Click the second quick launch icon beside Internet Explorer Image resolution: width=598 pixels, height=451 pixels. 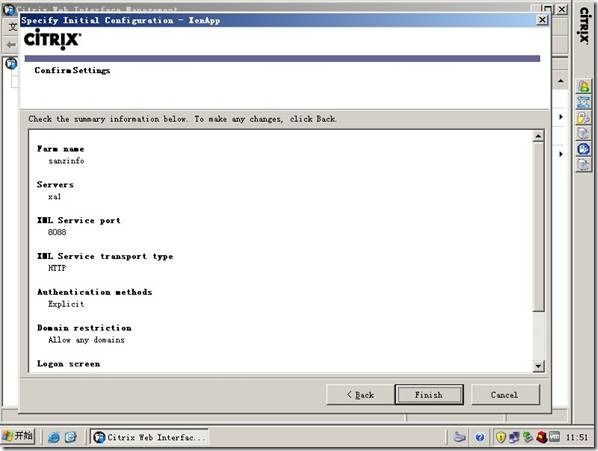[71, 437]
